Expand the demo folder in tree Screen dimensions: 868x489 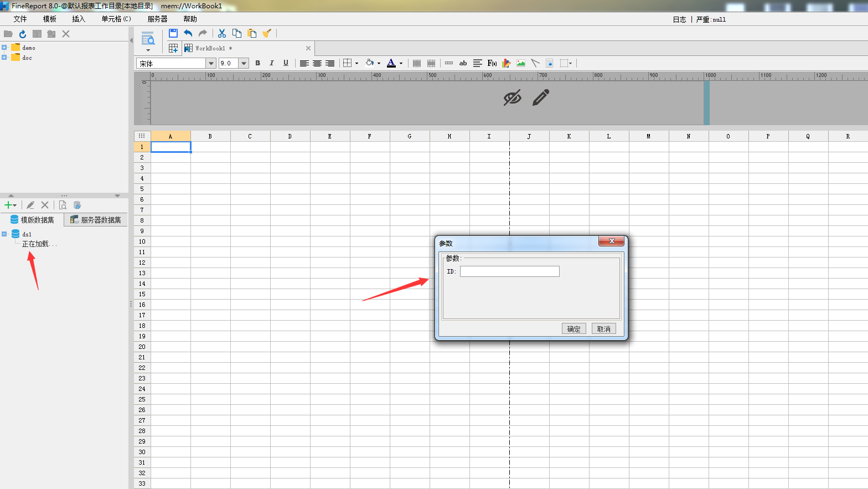(x=4, y=48)
